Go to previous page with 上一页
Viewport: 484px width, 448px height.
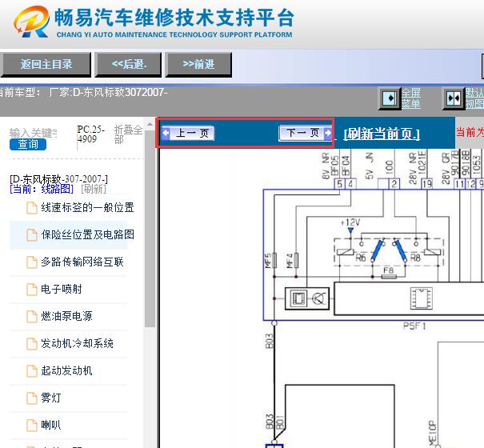click(188, 133)
